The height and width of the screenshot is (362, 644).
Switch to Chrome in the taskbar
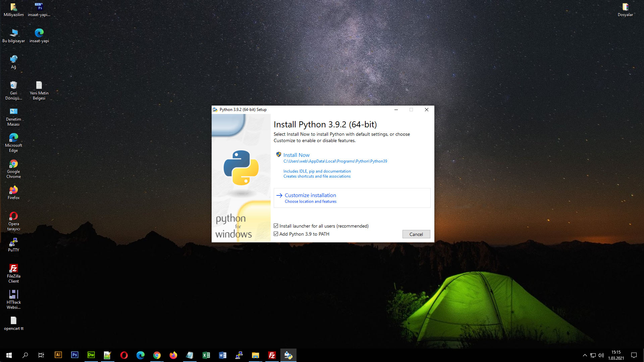click(x=157, y=355)
